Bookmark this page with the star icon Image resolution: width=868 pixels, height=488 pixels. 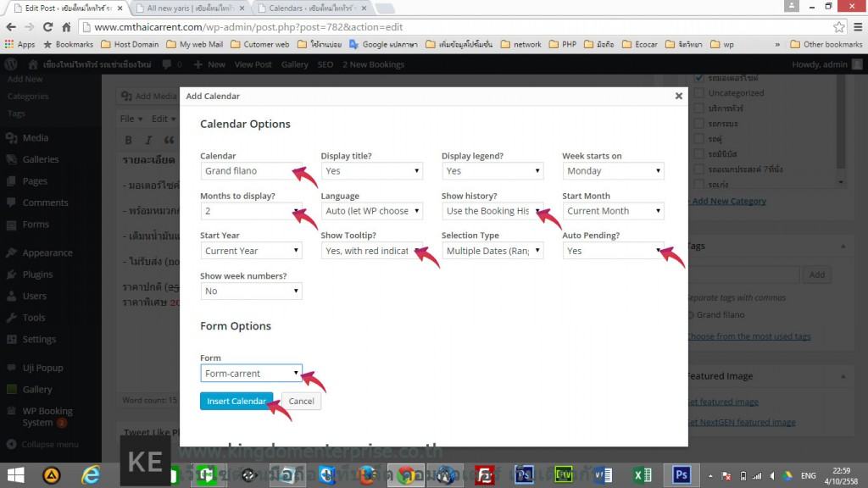click(838, 27)
